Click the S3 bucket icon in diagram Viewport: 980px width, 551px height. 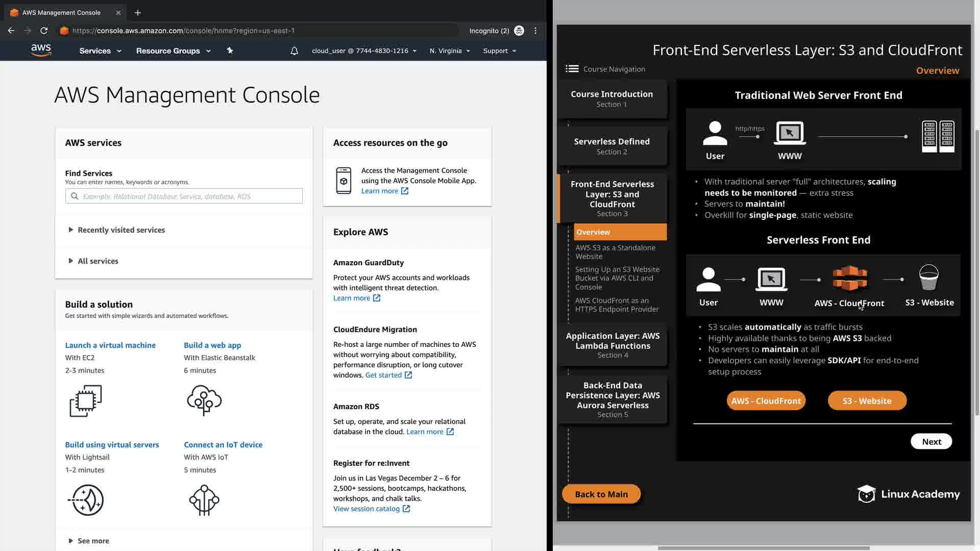pos(928,277)
